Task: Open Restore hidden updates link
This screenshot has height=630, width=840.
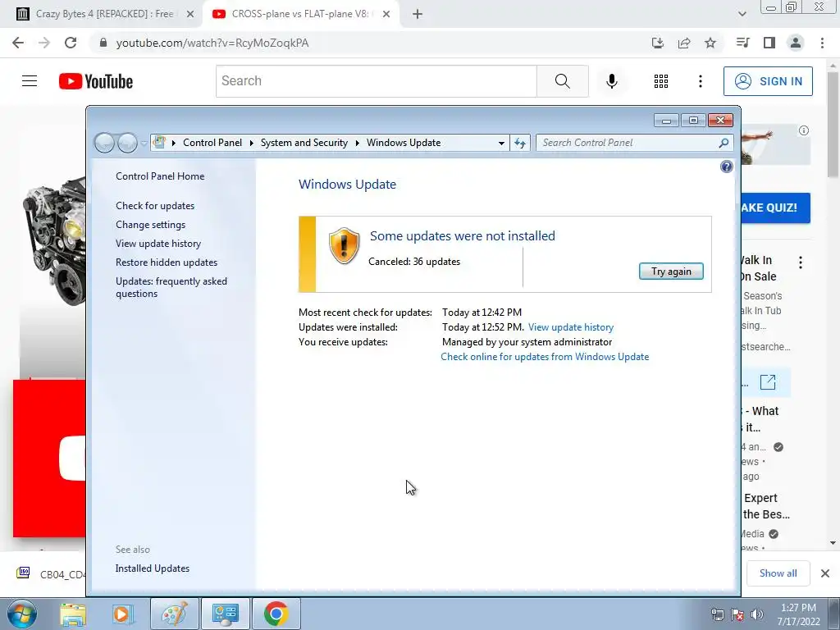Action: 166,262
